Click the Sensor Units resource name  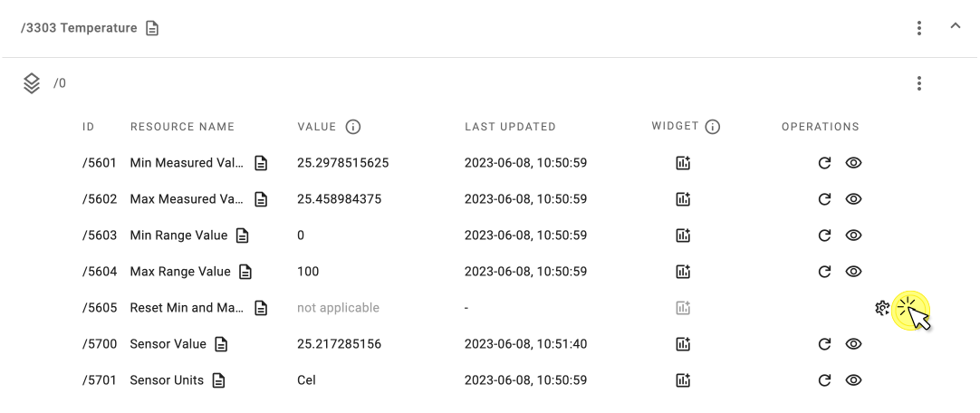click(167, 380)
